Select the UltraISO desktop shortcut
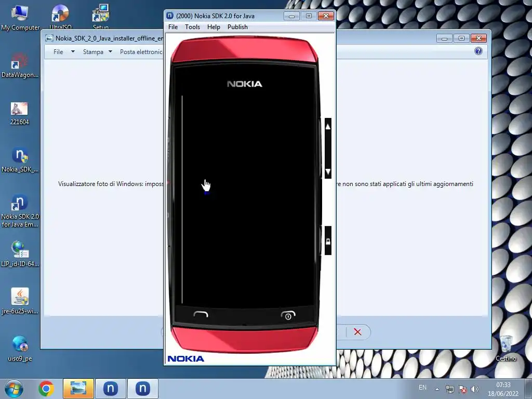Screen dimensions: 532x399 [x=60, y=16]
